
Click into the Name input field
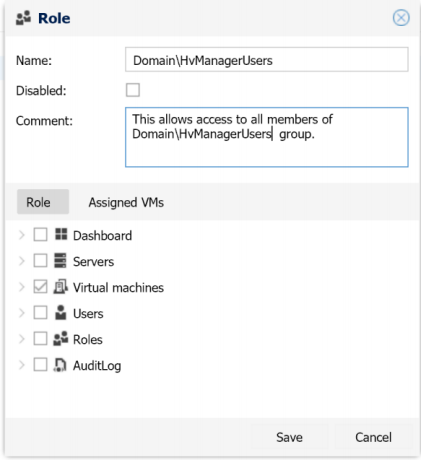pos(267,60)
